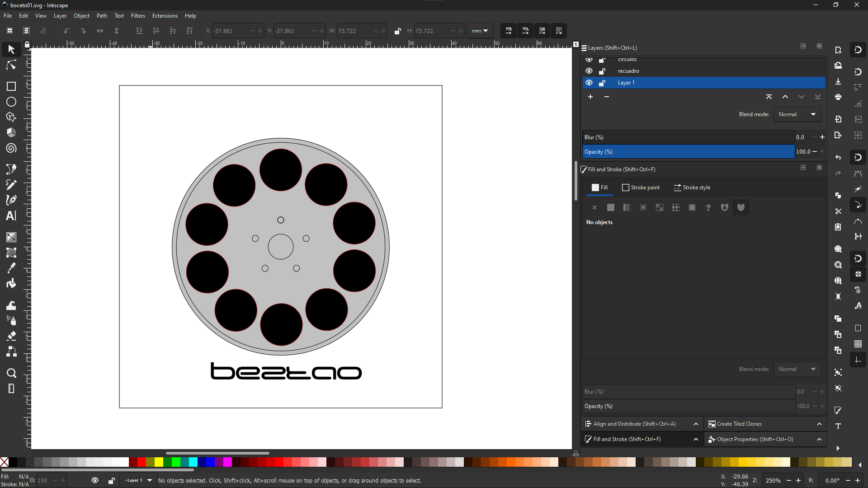The width and height of the screenshot is (868, 488).
Task: Activate the Star and polygon tool
Action: (11, 117)
